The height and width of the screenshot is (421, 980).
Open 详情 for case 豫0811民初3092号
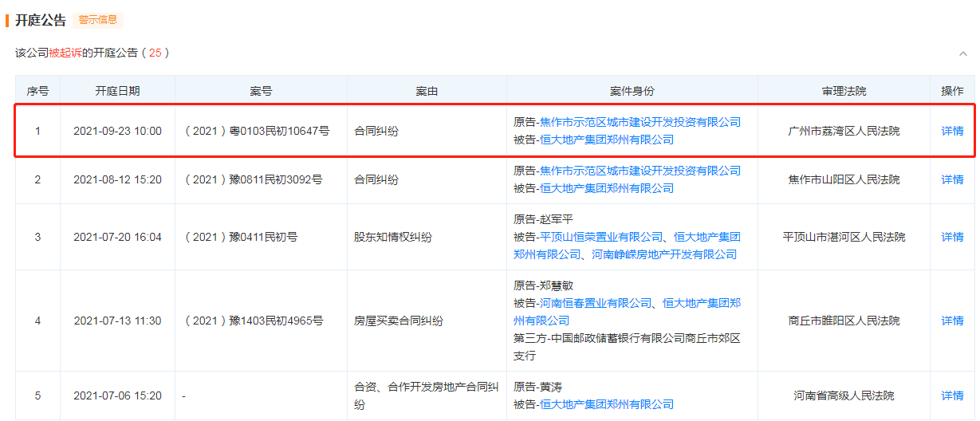(952, 179)
